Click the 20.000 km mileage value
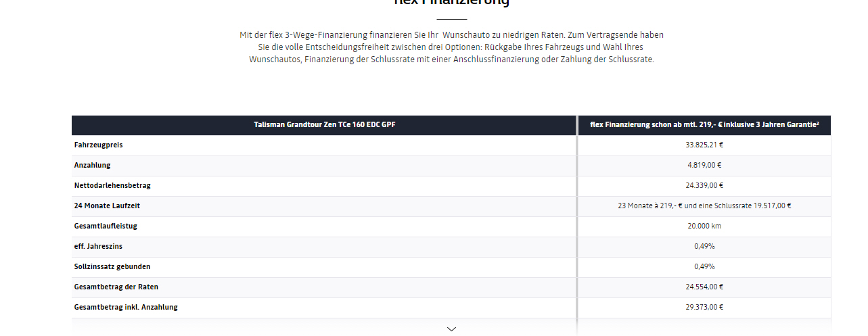The image size is (868, 336). coord(704,226)
